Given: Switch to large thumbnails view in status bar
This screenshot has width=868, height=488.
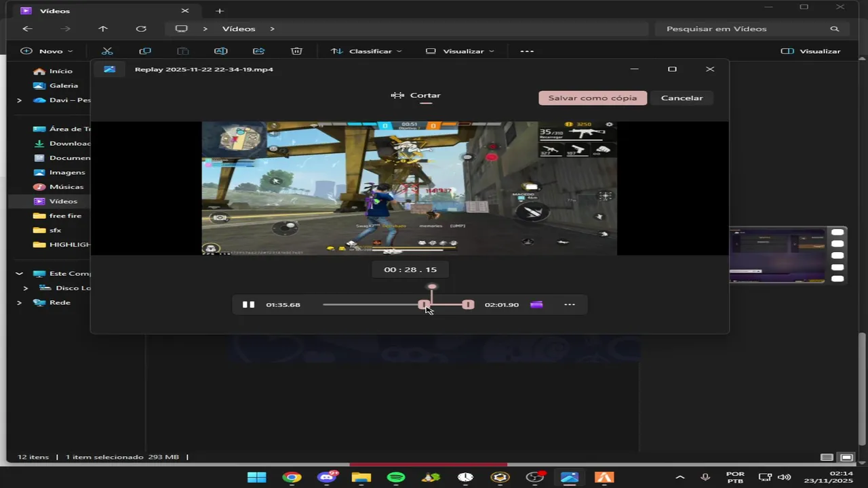Looking at the screenshot, I should (846, 457).
